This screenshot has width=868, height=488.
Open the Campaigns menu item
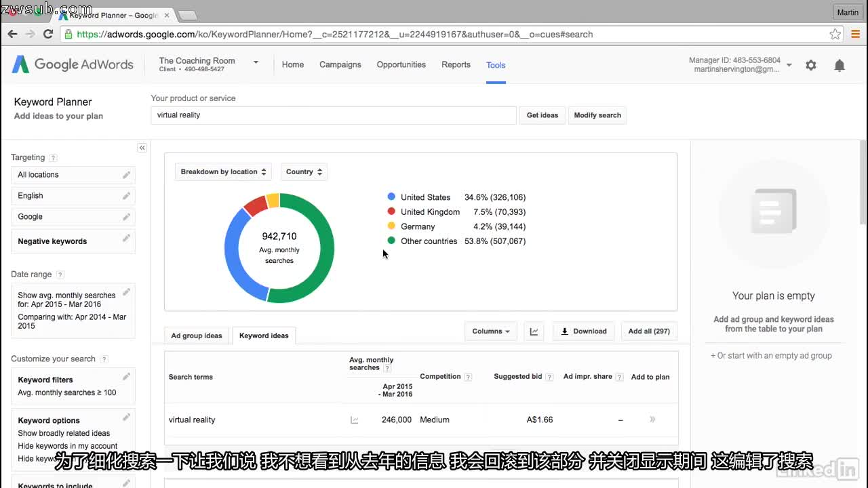(340, 65)
